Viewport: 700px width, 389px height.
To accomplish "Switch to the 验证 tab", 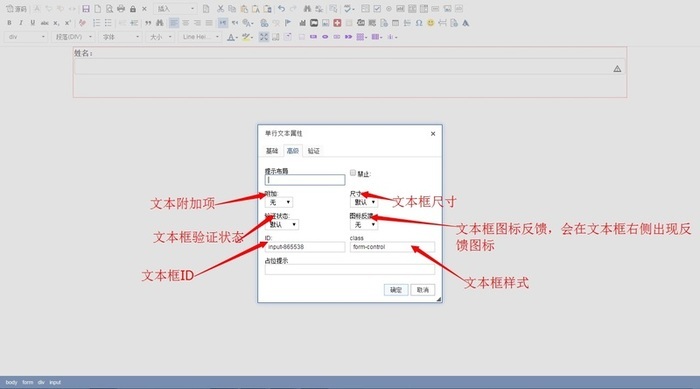I will 313,151.
